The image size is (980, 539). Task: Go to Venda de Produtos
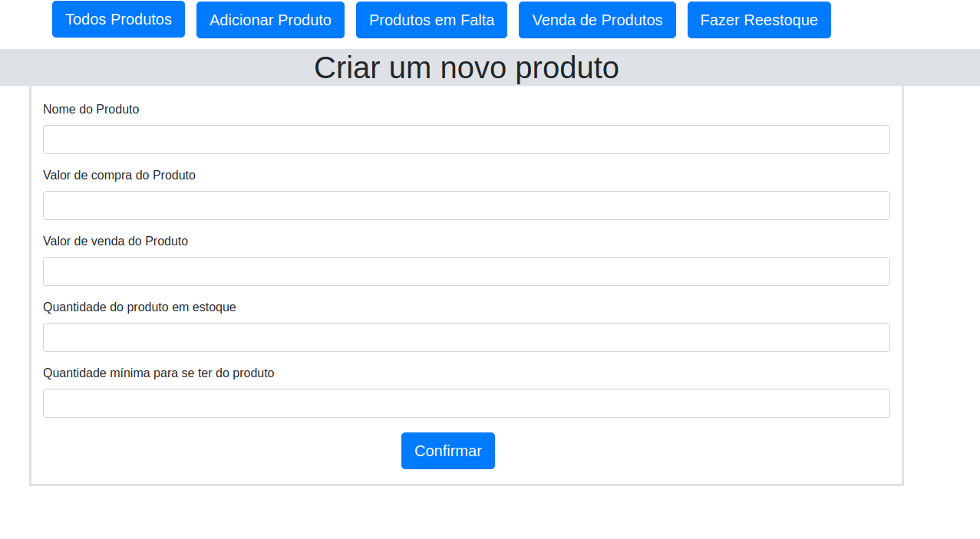tap(597, 20)
